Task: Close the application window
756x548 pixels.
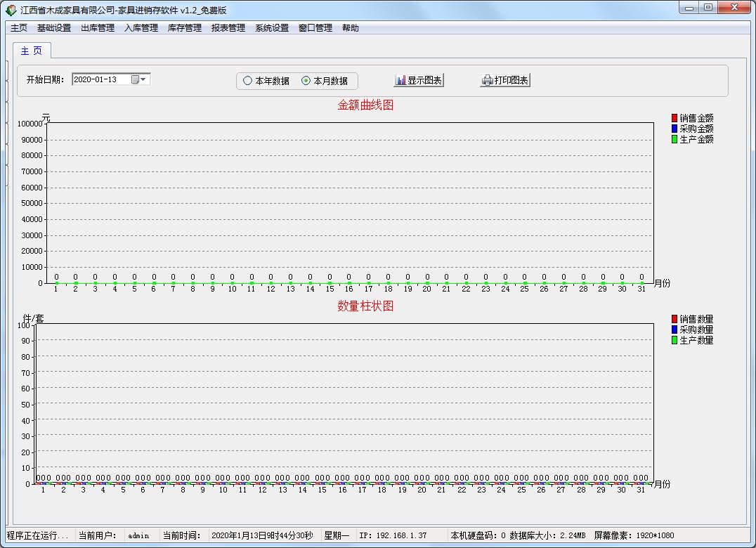Action: point(734,8)
